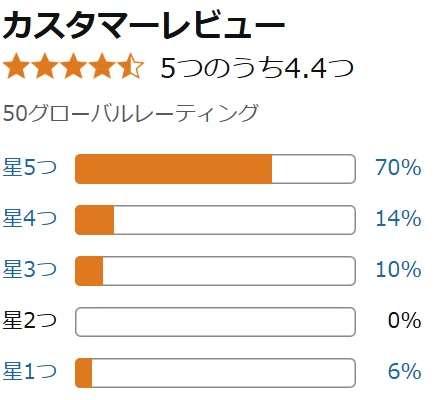Image resolution: width=434 pixels, height=400 pixels.
Task: Click the 5つのうち4.4つ rating text
Action: point(257,68)
